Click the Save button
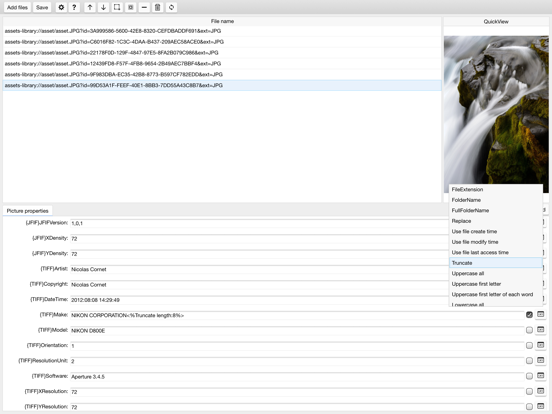552x414 pixels. pos(42,7)
